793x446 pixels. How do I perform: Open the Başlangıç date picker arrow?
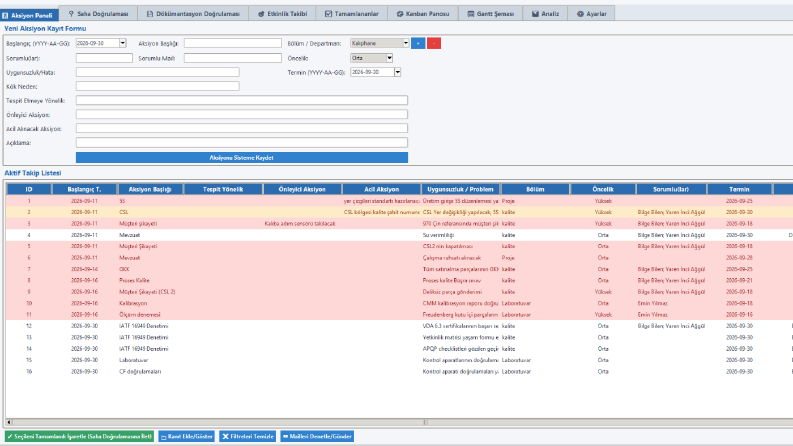coord(122,43)
